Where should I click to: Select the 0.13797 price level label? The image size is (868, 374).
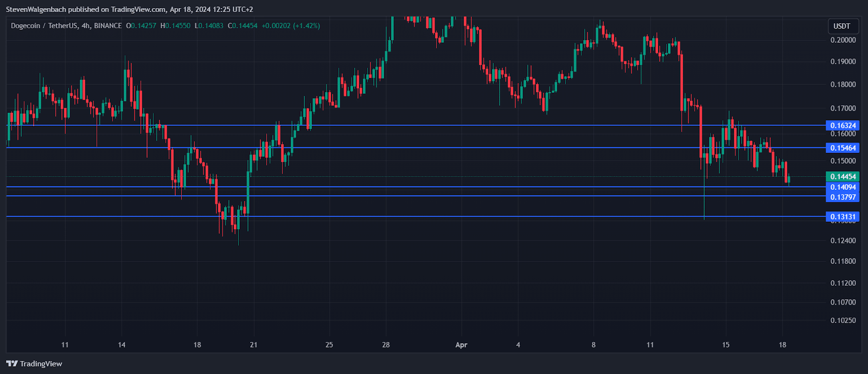click(x=843, y=197)
